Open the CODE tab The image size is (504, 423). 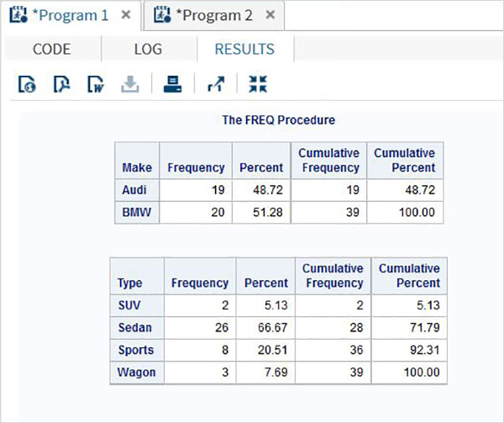pyautogui.click(x=51, y=49)
